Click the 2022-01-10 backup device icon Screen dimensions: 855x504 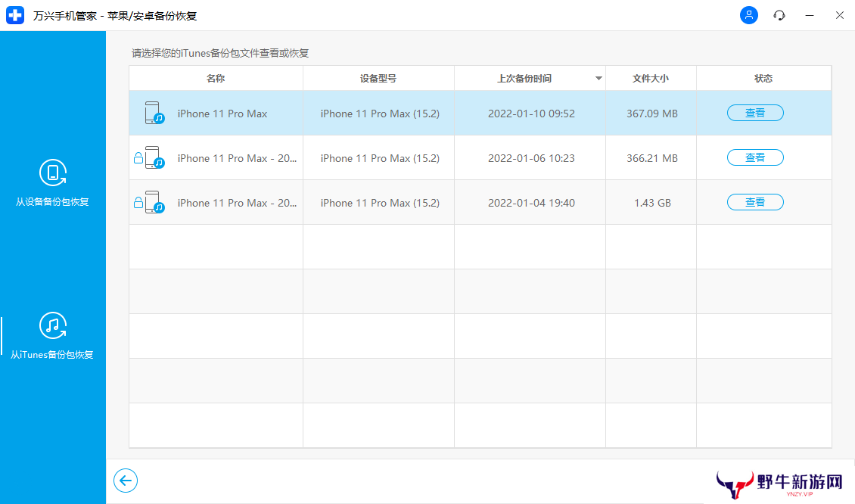click(x=154, y=113)
